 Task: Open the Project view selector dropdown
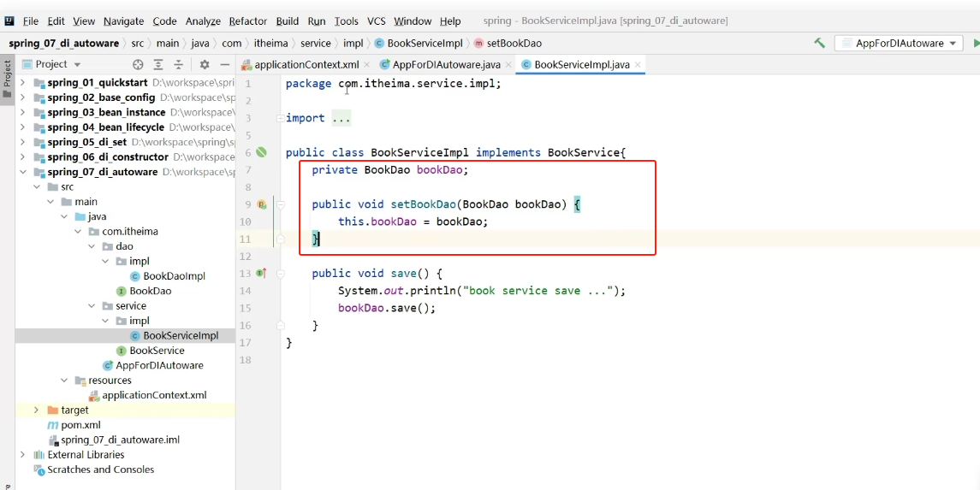[x=52, y=64]
